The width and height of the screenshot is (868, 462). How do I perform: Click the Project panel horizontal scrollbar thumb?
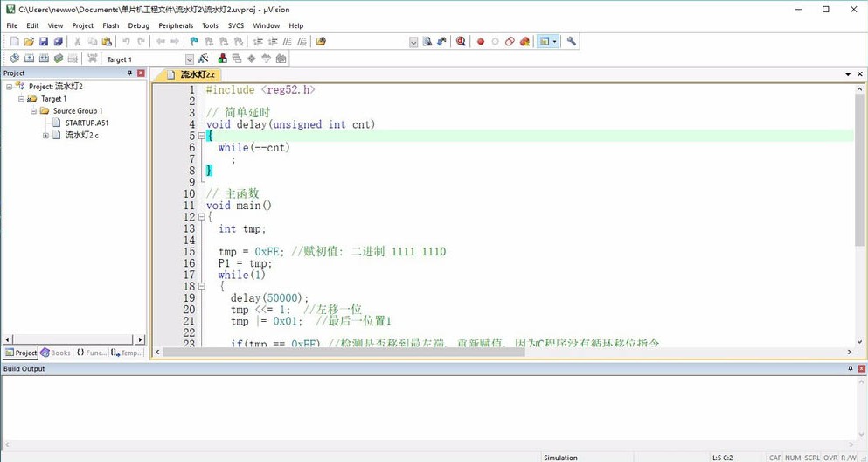click(x=73, y=339)
